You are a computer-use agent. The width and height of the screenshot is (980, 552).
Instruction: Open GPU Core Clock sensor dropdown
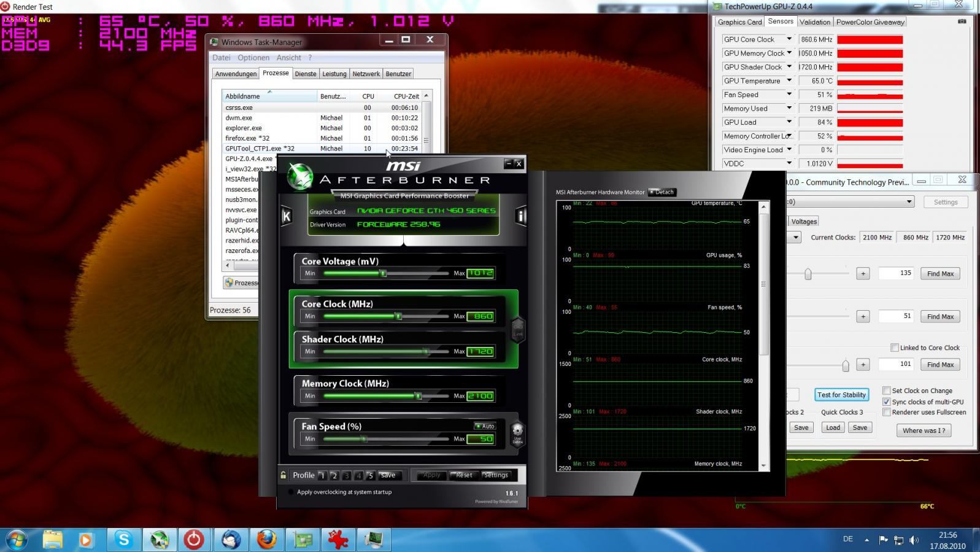click(789, 39)
